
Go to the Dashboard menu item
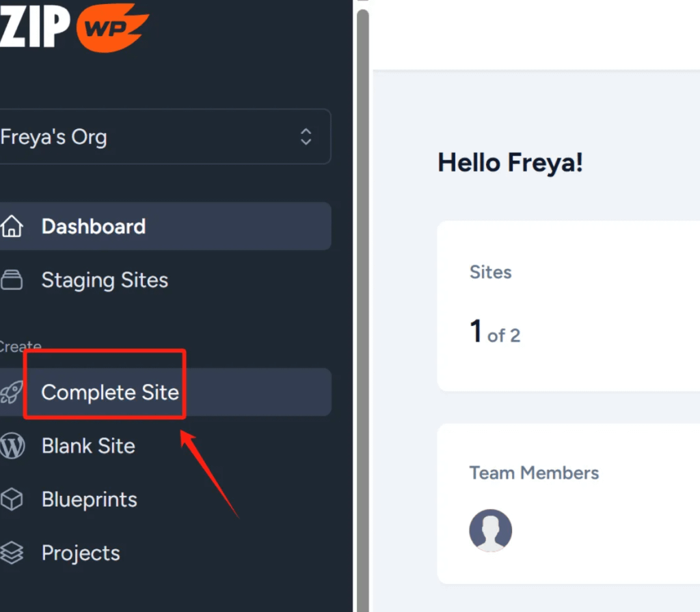[x=94, y=226]
